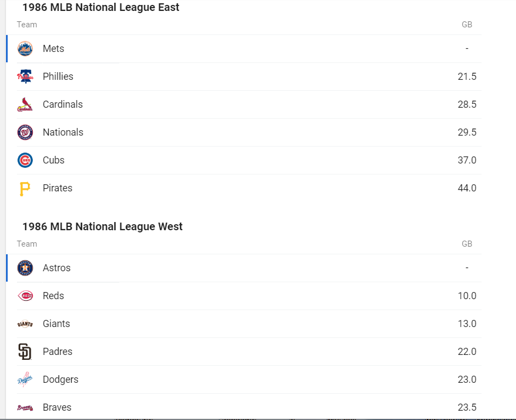Viewport: 516px width, 420px height.
Task: Click the Giants wordmark logo
Action: tap(25, 324)
